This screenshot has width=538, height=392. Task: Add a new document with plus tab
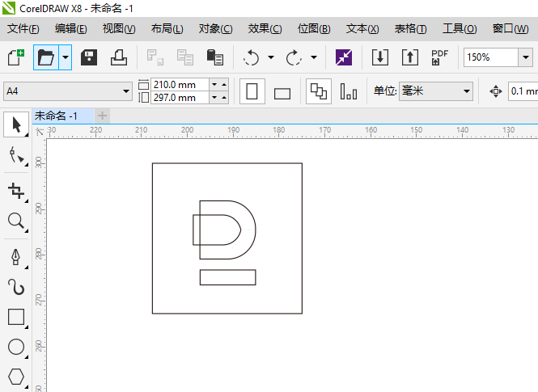(x=102, y=116)
